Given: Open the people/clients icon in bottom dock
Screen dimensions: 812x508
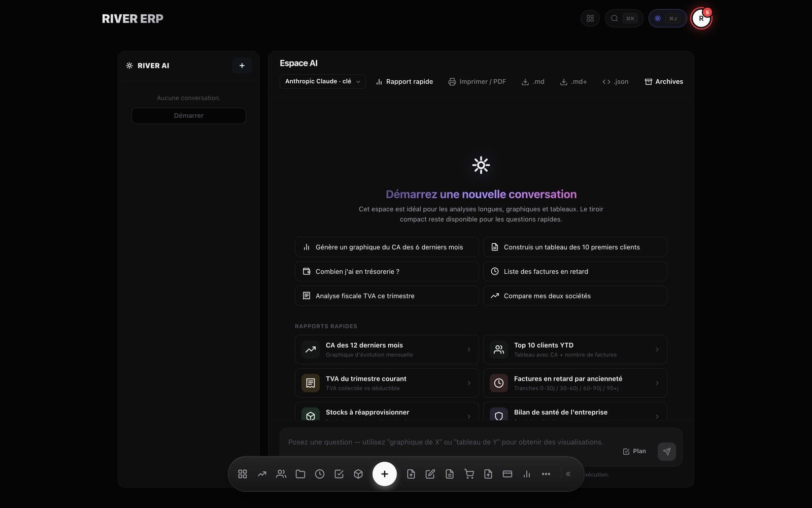Looking at the screenshot, I should coord(281,474).
